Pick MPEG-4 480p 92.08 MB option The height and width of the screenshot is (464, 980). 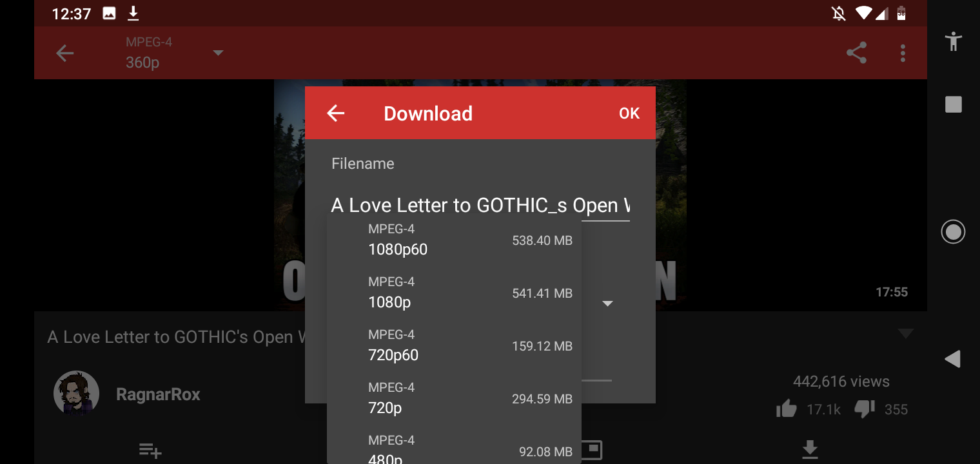click(x=454, y=446)
